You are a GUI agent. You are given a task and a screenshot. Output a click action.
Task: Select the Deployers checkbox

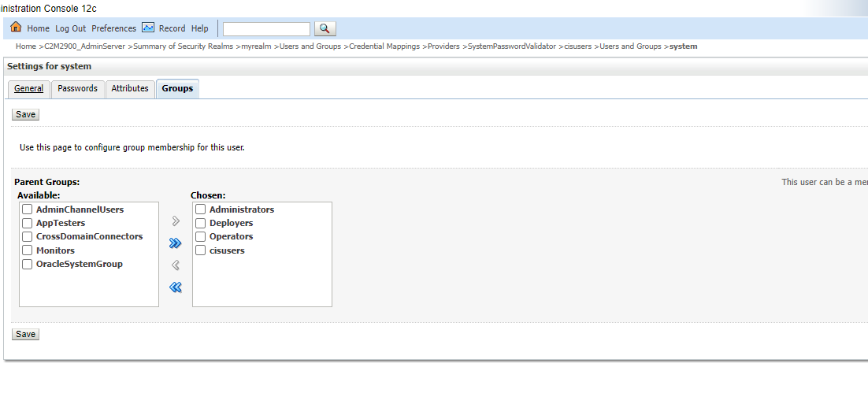[x=200, y=223]
